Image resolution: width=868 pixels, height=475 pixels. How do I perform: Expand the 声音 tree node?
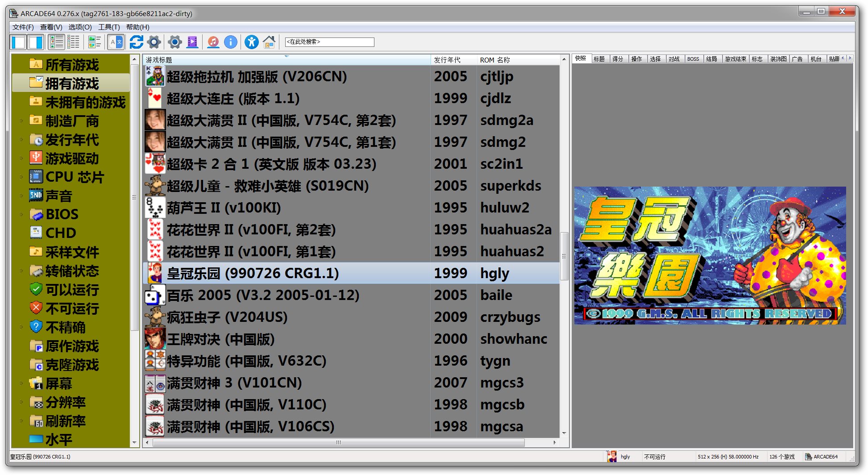(21, 196)
